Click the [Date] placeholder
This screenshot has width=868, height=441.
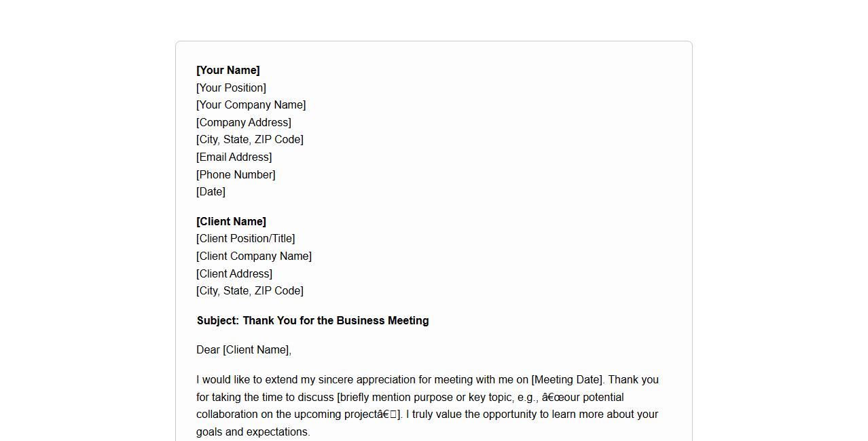pyautogui.click(x=211, y=192)
